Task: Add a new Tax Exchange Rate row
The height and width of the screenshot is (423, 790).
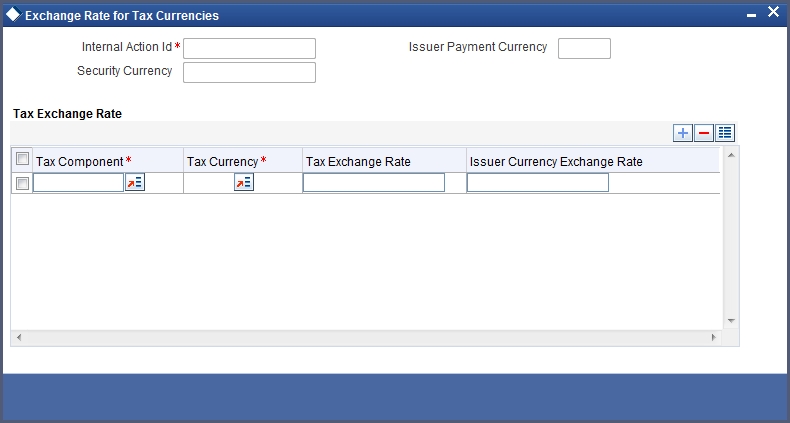Action: [683, 133]
